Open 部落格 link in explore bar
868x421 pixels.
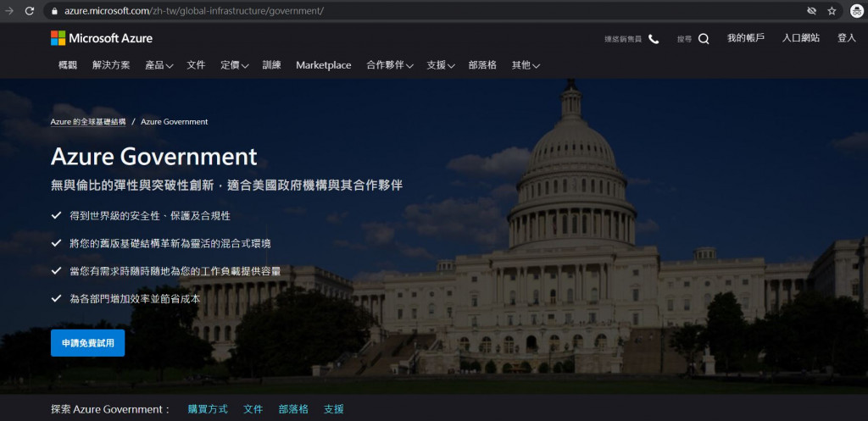[293, 409]
